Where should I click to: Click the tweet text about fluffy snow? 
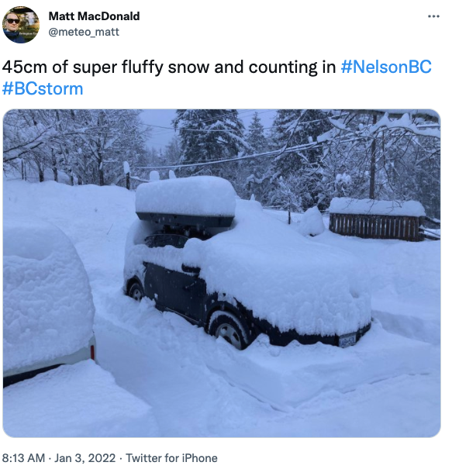point(217,78)
